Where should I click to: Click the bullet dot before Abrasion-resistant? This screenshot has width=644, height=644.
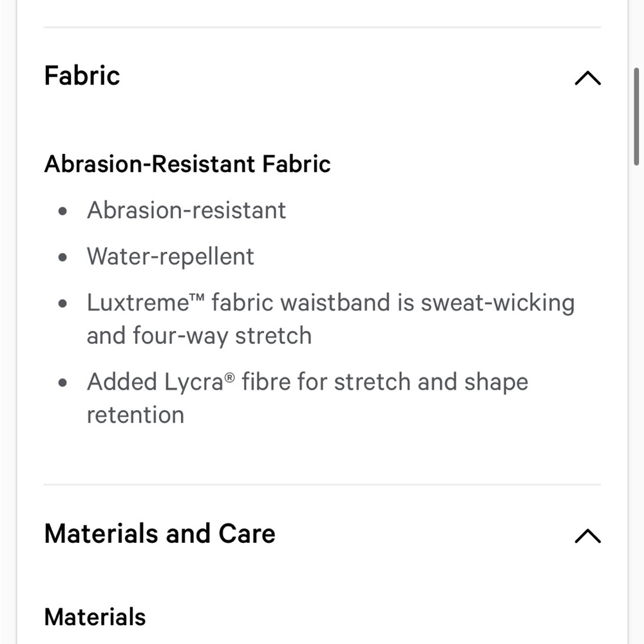coord(62,211)
